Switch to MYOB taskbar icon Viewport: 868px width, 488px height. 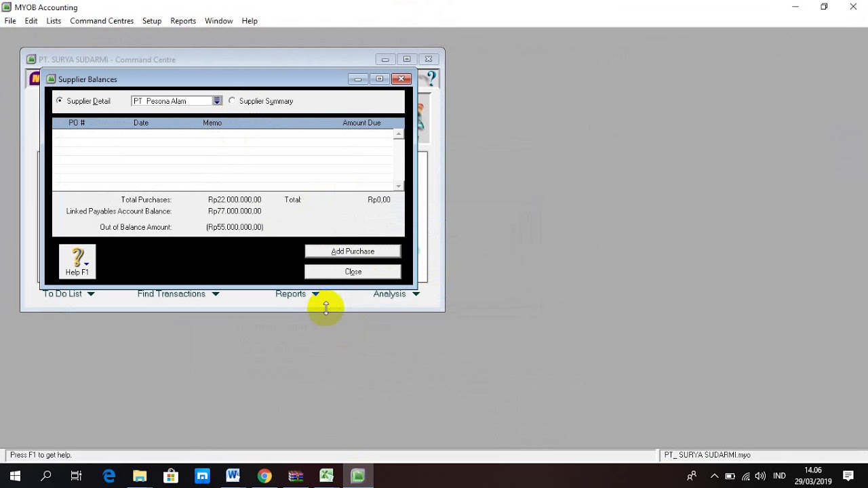tap(358, 476)
